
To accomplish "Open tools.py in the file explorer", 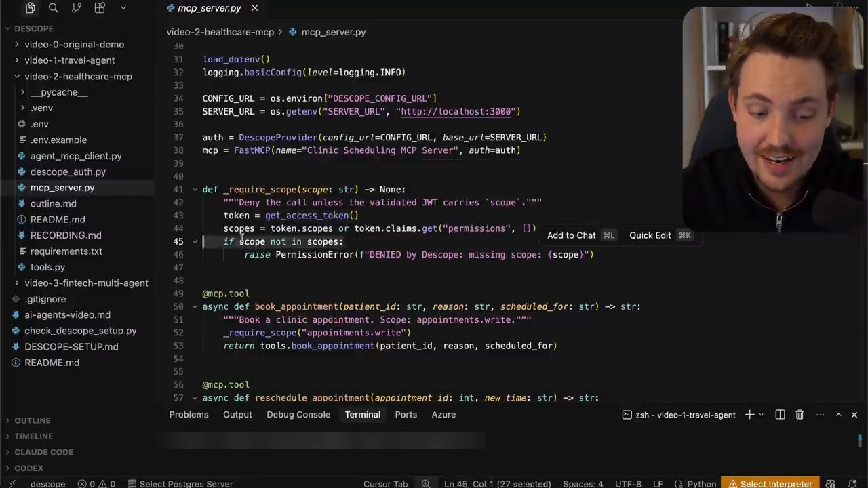I will pyautogui.click(x=47, y=268).
